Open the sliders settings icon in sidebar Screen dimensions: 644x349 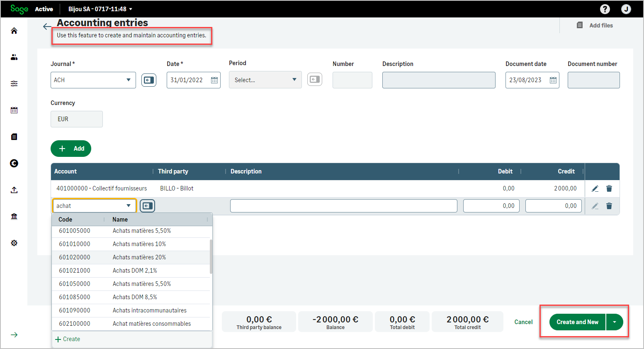click(x=14, y=84)
